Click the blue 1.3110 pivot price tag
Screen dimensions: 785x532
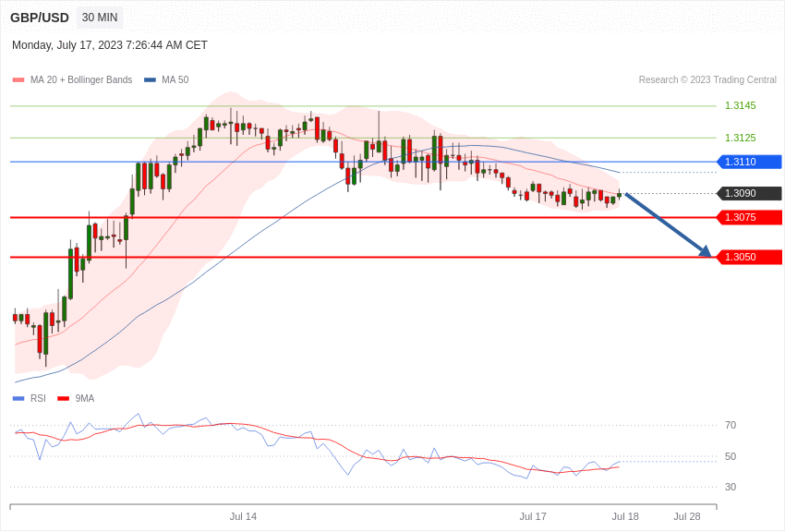click(749, 162)
